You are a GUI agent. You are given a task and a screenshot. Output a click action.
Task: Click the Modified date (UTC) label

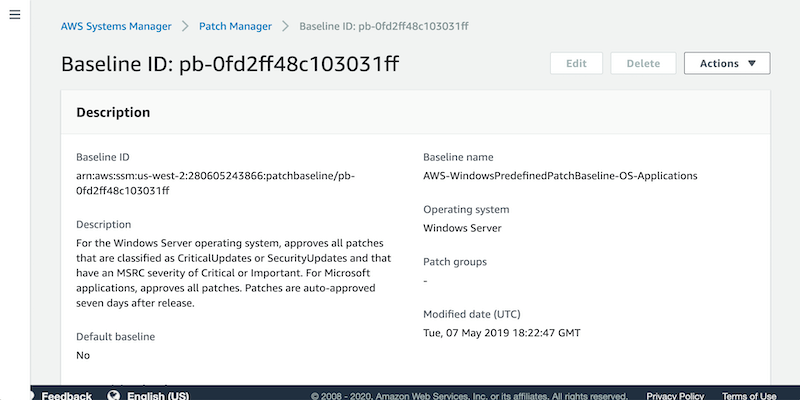pos(472,314)
